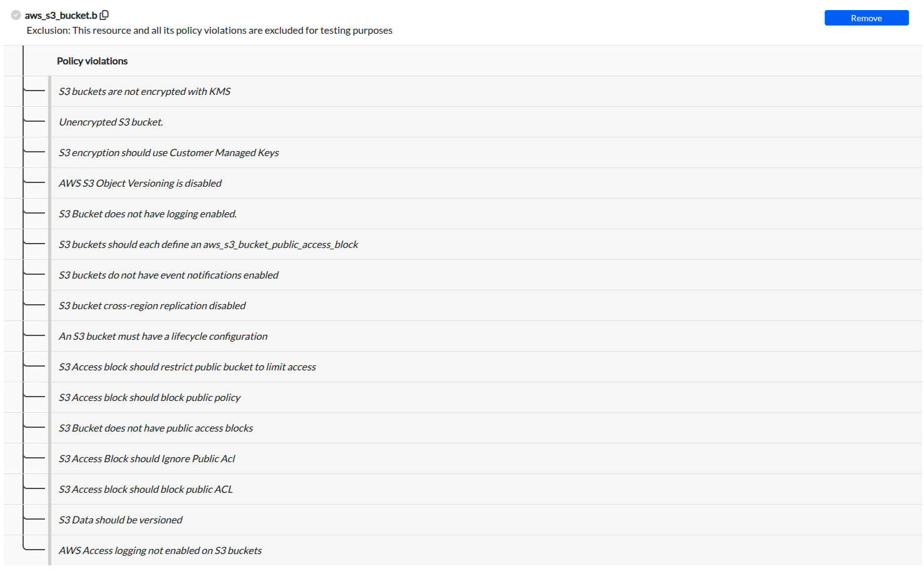Choose 'AWS S3 Object Versioning is disabled'

tap(140, 184)
